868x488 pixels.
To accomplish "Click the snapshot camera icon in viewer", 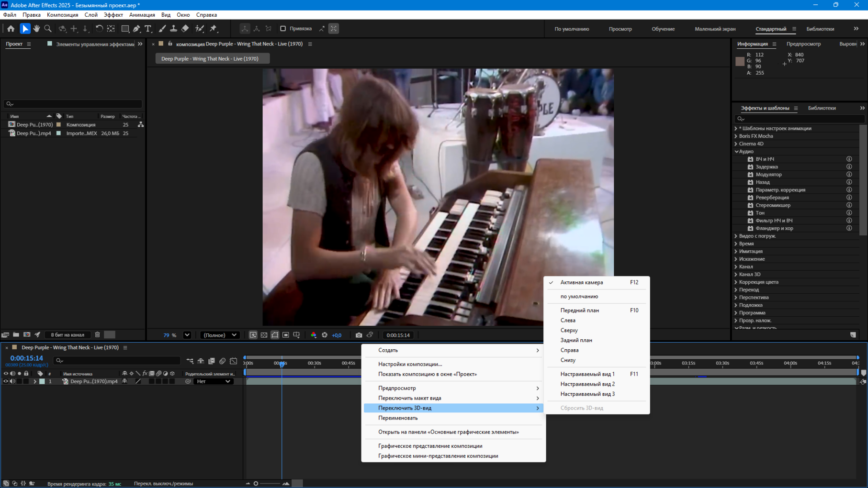I will click(x=359, y=335).
